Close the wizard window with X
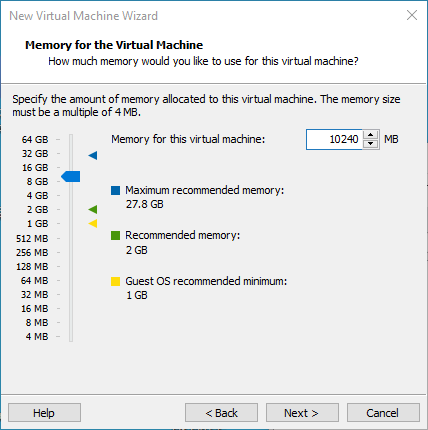Viewport: 428px width, 430px height. [412, 15]
